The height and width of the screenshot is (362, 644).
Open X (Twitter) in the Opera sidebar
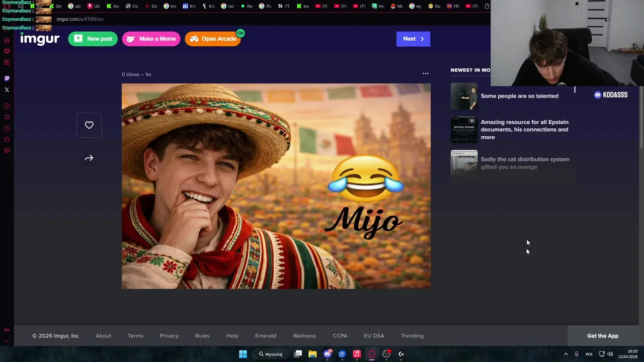click(x=7, y=89)
